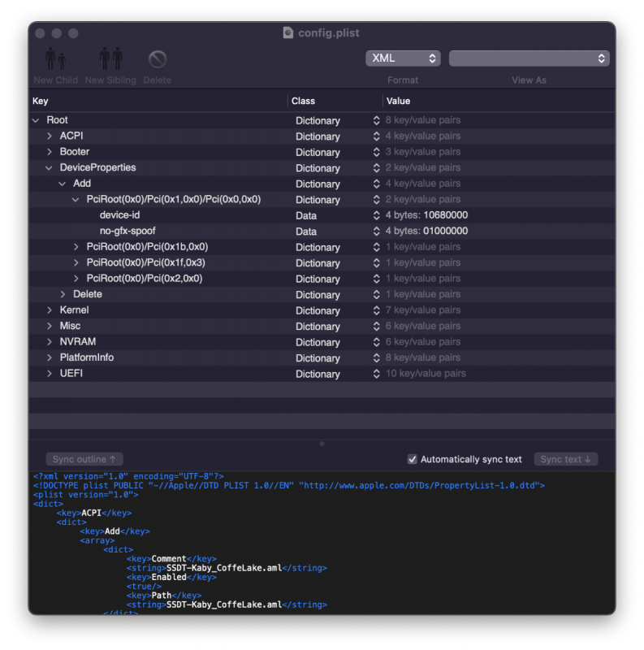Toggle the Automatically sync text checkbox

(x=413, y=460)
